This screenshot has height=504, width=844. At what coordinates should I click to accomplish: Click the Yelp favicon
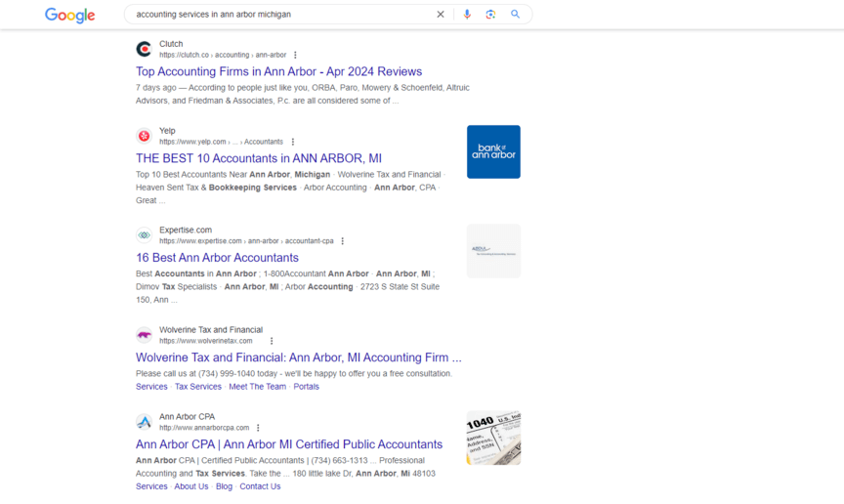click(x=144, y=136)
